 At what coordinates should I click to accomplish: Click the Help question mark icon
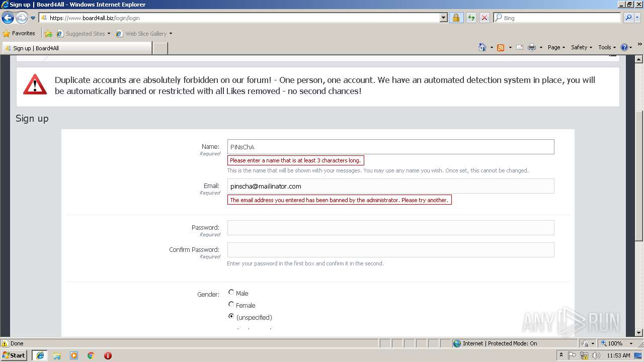pyautogui.click(x=624, y=47)
